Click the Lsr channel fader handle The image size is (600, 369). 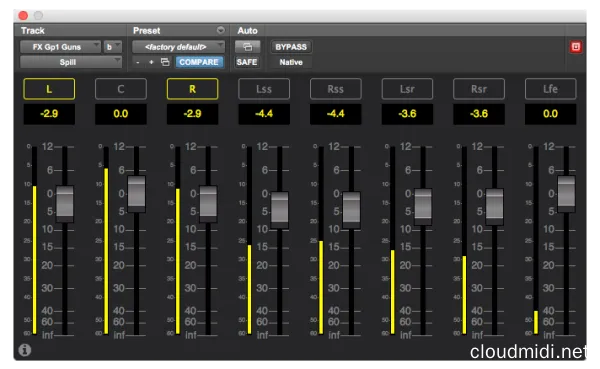(x=423, y=207)
